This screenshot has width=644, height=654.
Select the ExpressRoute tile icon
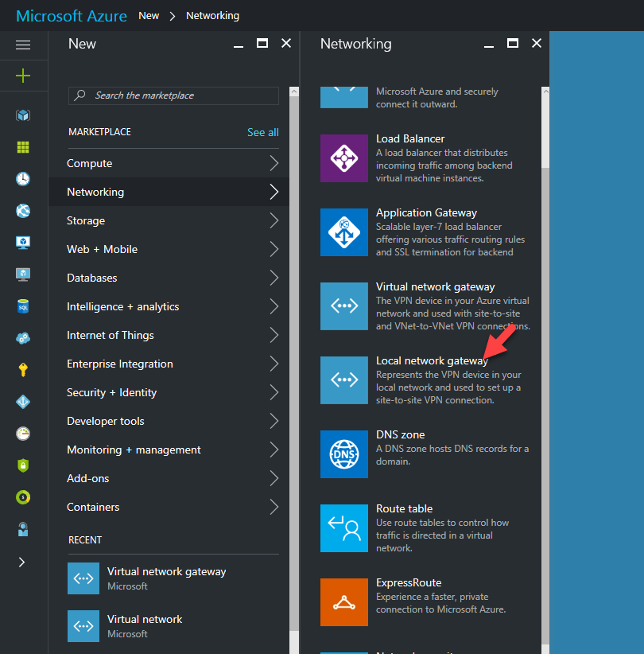coord(344,602)
